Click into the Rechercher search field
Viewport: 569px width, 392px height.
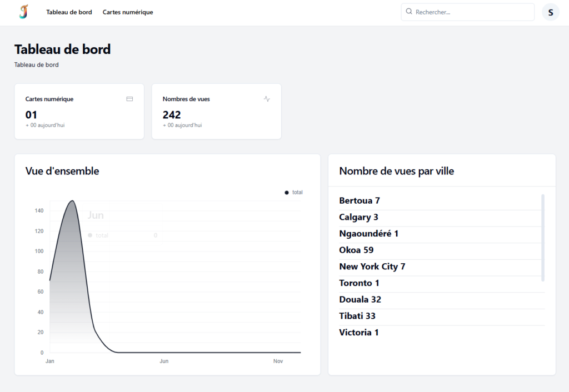tap(472, 12)
